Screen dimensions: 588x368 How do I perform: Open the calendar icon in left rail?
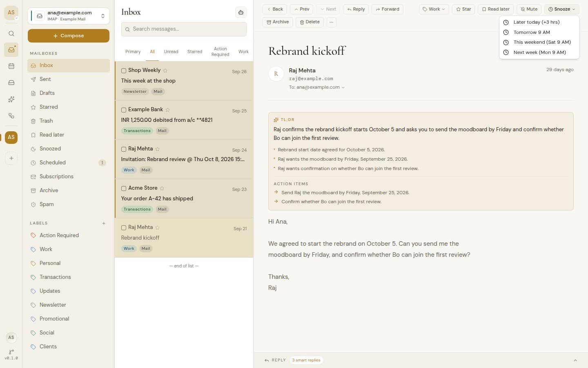pyautogui.click(x=11, y=66)
